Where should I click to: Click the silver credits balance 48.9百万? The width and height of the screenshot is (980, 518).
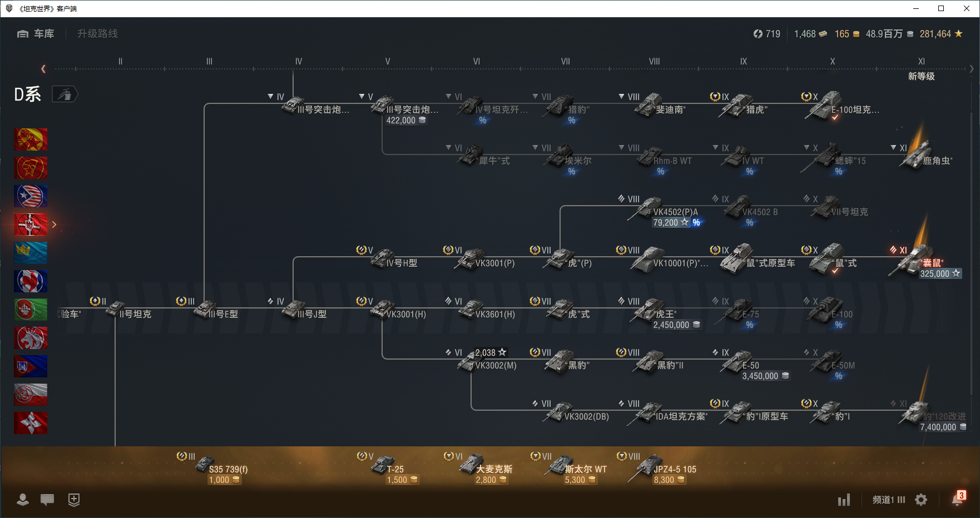pyautogui.click(x=889, y=34)
